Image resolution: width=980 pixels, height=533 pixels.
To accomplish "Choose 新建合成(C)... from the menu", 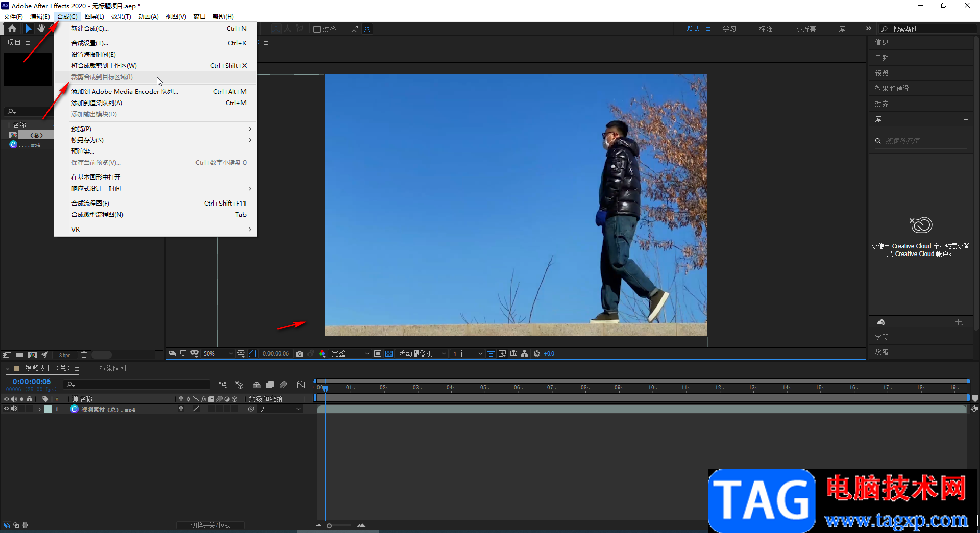I will (x=90, y=29).
